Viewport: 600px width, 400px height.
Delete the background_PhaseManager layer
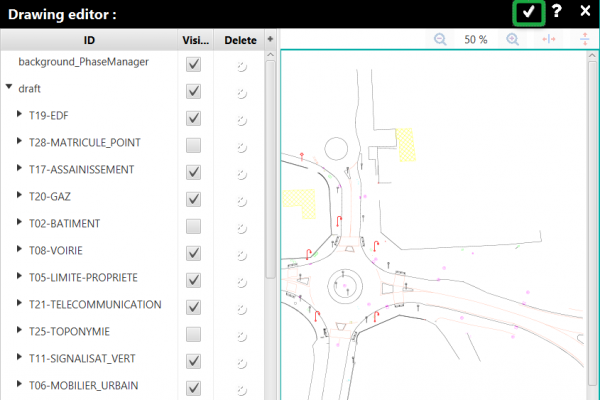[x=241, y=67]
